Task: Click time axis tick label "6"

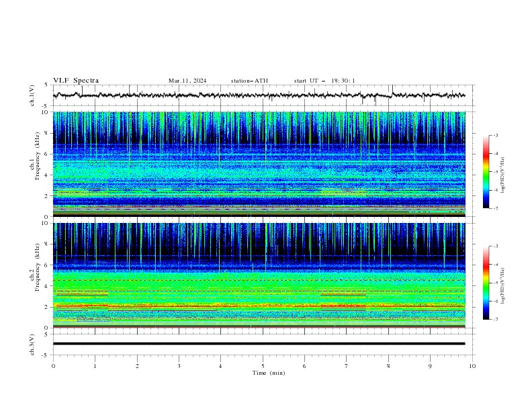Action: 304,366
